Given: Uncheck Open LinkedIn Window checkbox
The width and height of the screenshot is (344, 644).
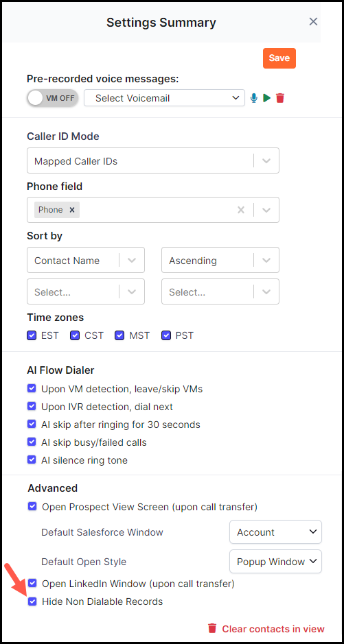Looking at the screenshot, I should pos(32,583).
